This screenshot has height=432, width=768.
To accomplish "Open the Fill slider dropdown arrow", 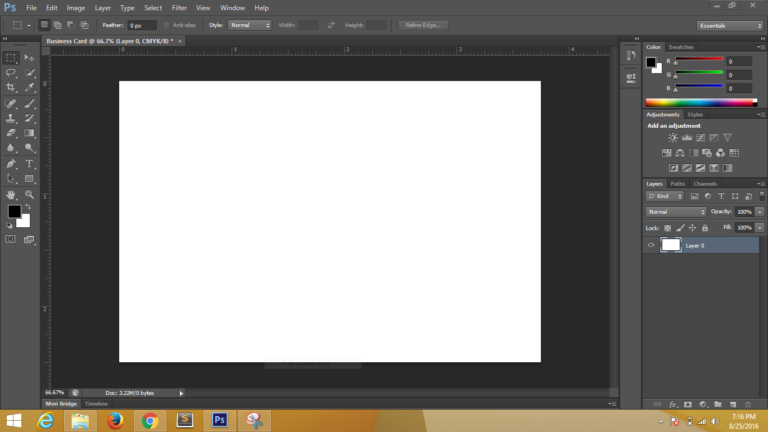I will pos(760,228).
